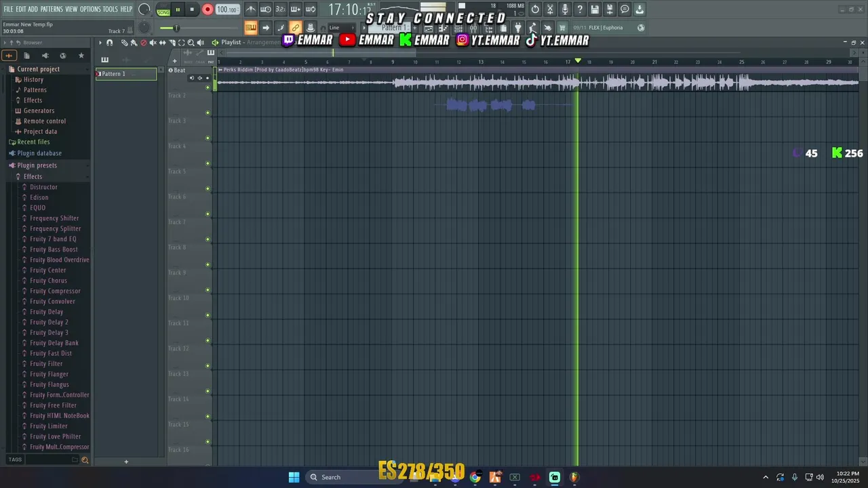Select the Draw pencil tool in playlist
This screenshot has height=488, width=868.
tap(124, 43)
